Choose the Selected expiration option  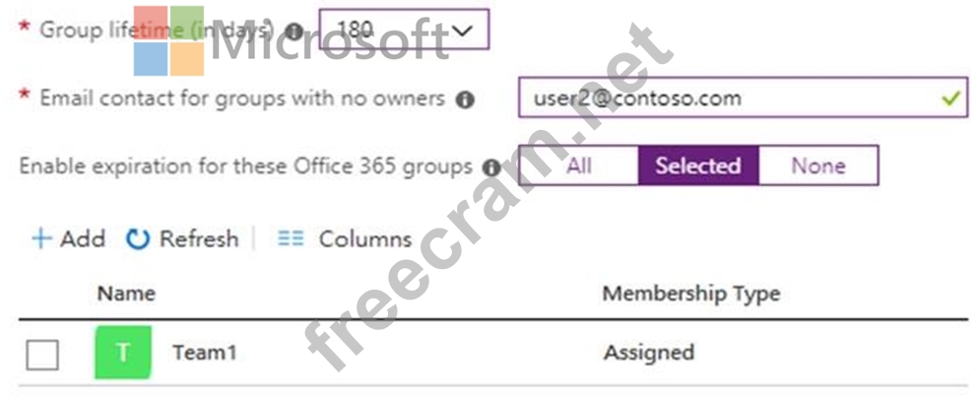[697, 166]
